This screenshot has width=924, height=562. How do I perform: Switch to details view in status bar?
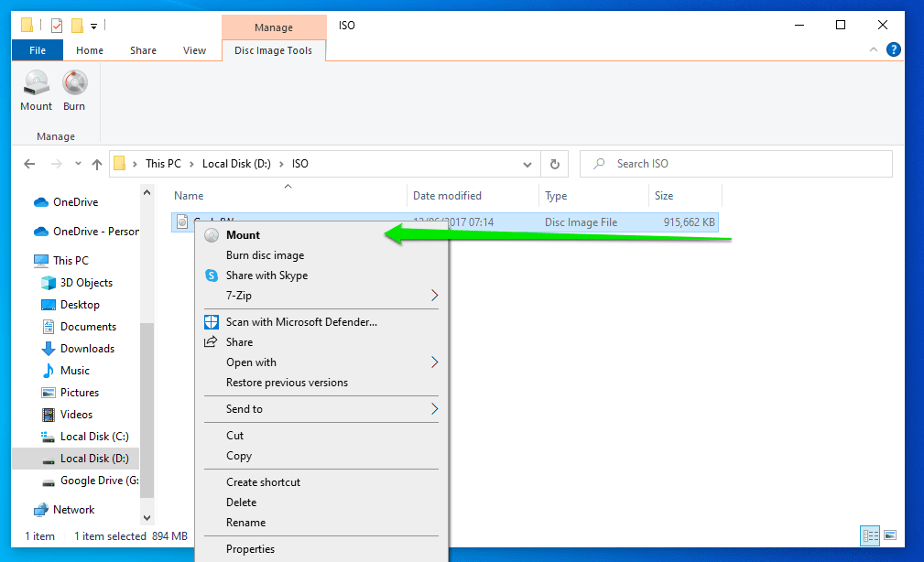(870, 535)
